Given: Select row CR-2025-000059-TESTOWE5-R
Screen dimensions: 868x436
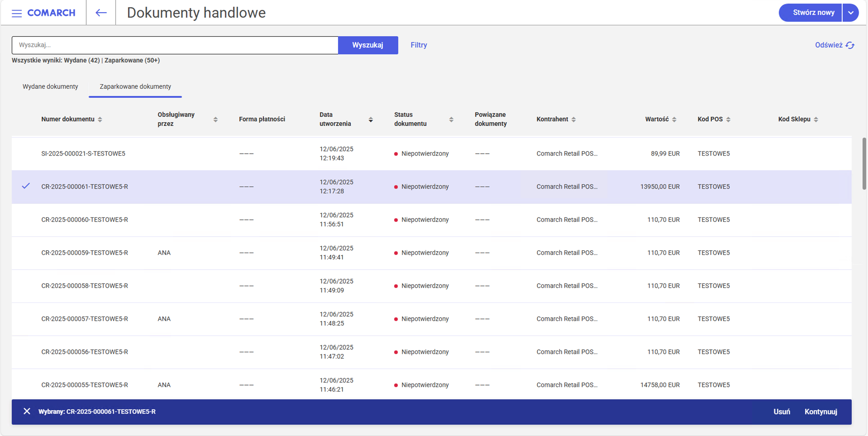Looking at the screenshot, I should click(432, 253).
